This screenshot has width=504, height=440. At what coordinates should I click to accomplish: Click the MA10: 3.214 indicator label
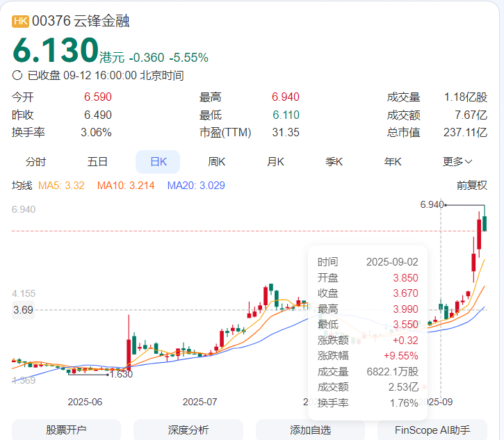pos(126,186)
